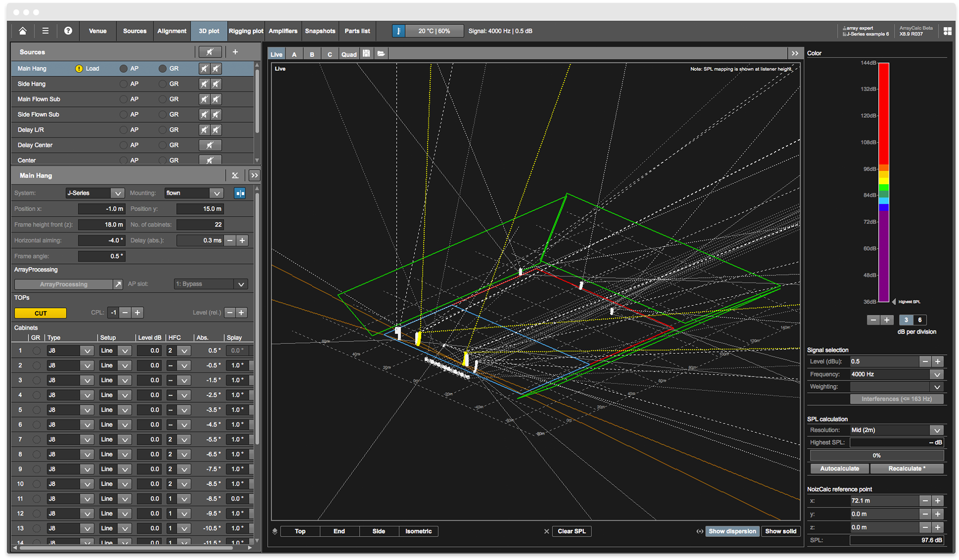Mute right array of Delay L/R
Viewport: 959px width, 560px height.
[216, 130]
